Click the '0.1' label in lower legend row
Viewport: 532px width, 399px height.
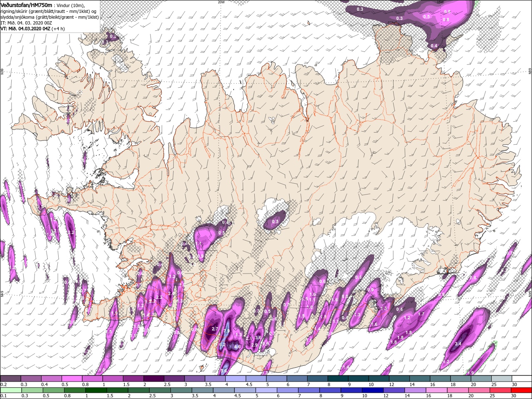[4, 396]
